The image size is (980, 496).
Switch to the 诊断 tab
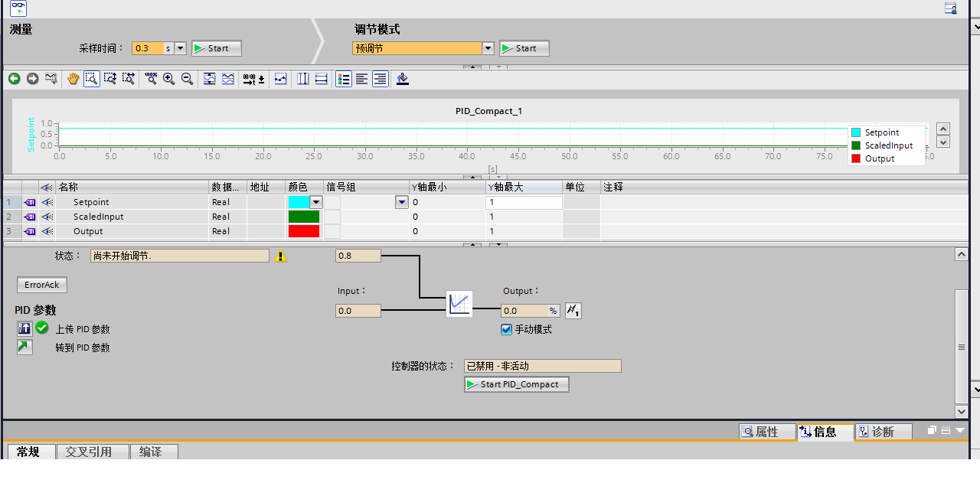(884, 432)
